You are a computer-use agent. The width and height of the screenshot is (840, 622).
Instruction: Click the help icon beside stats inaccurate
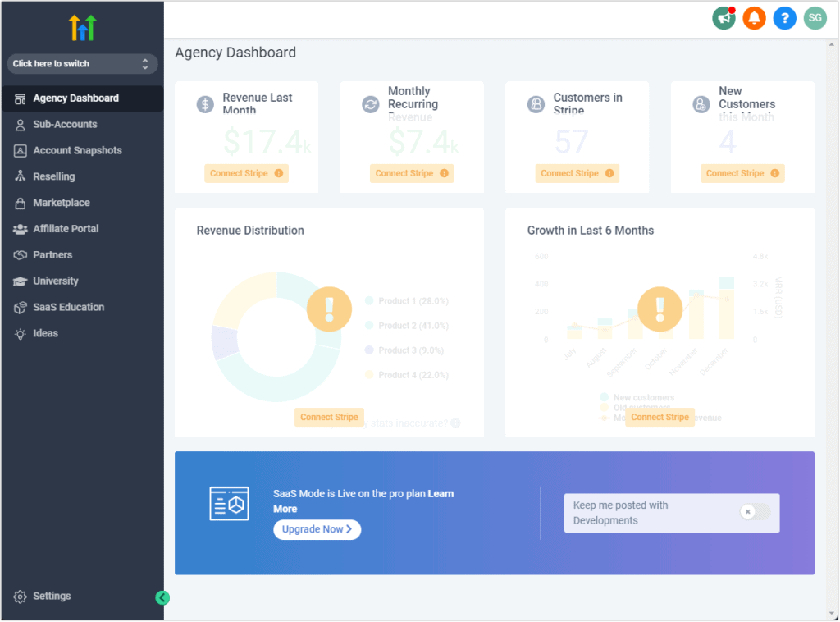[455, 423]
